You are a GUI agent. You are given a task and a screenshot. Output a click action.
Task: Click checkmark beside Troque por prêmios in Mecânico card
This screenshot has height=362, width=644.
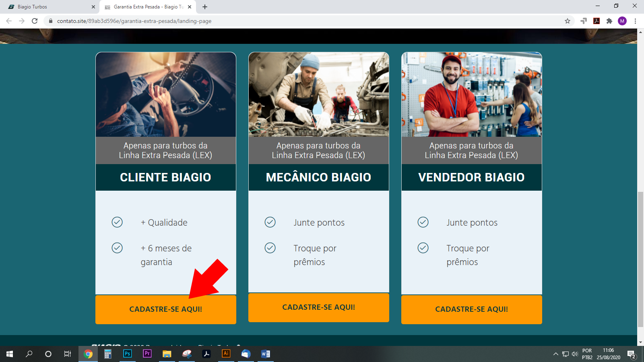pos(270,248)
